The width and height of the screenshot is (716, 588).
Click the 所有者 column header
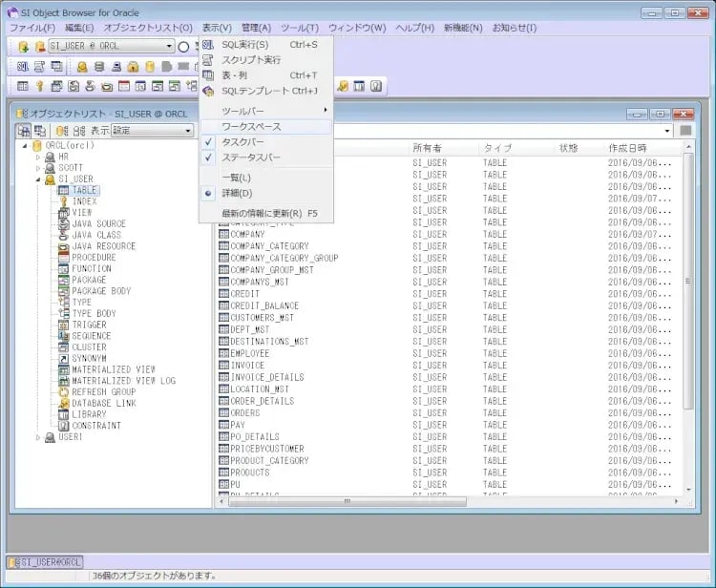pyautogui.click(x=428, y=148)
